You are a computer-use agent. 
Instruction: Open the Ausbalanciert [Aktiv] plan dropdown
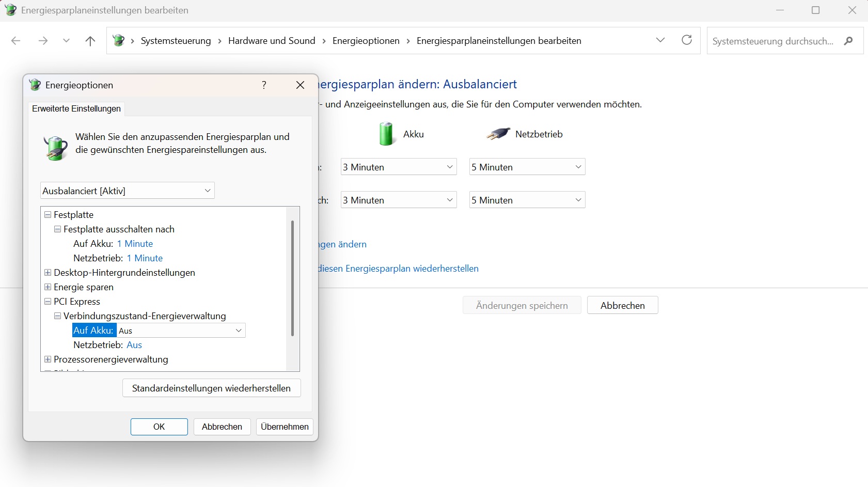(128, 191)
